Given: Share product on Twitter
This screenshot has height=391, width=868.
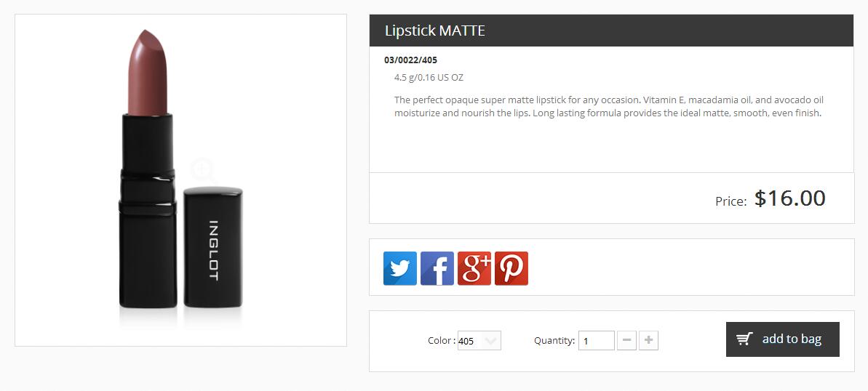Looking at the screenshot, I should [x=399, y=268].
